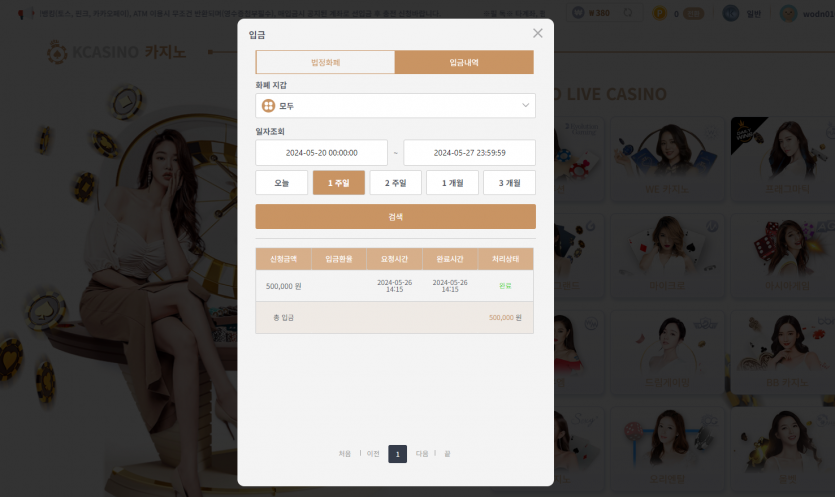
Task: Refresh the ₩380 balance
Action: (628, 13)
